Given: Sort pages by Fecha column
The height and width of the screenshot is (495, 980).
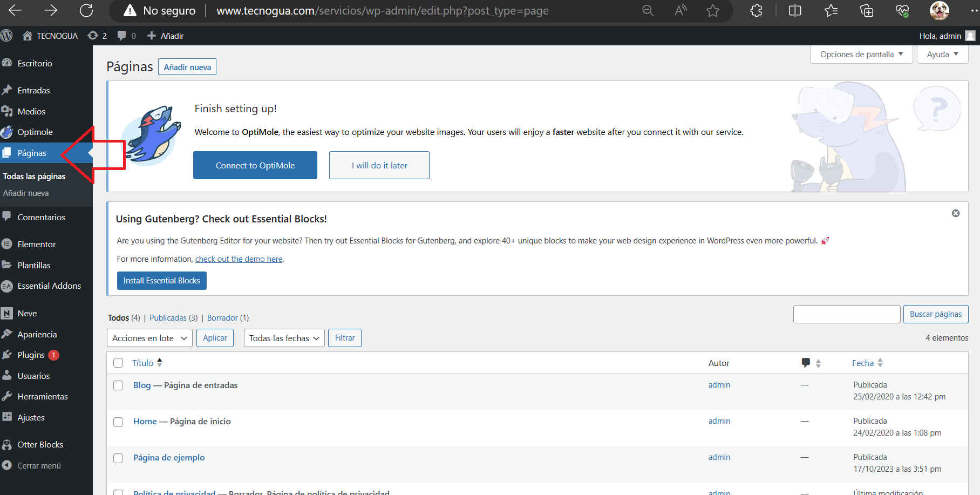Looking at the screenshot, I should pyautogui.click(x=867, y=363).
